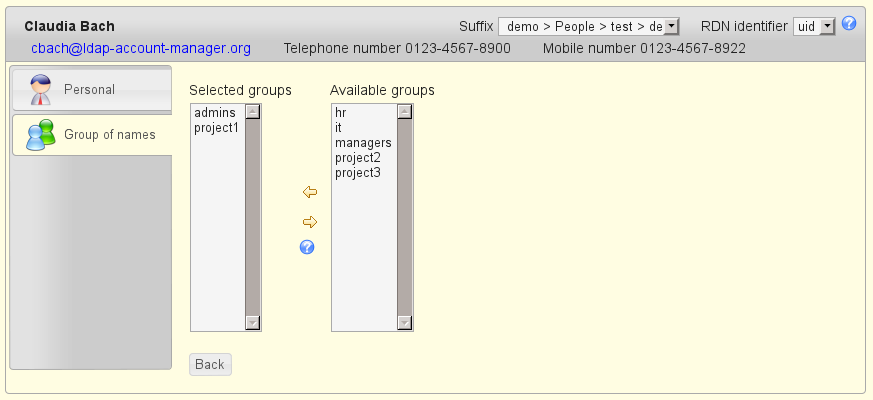Open help icon below the arrow buttons
This screenshot has width=873, height=400.
[307, 247]
